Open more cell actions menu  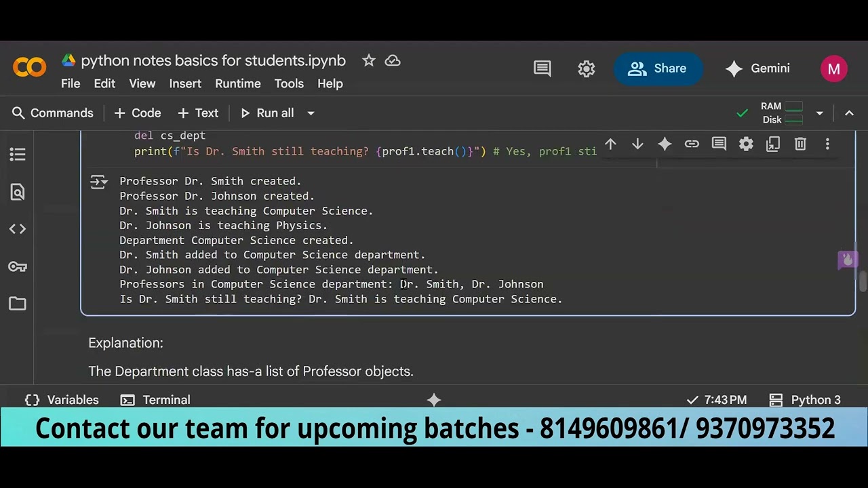[x=827, y=144]
